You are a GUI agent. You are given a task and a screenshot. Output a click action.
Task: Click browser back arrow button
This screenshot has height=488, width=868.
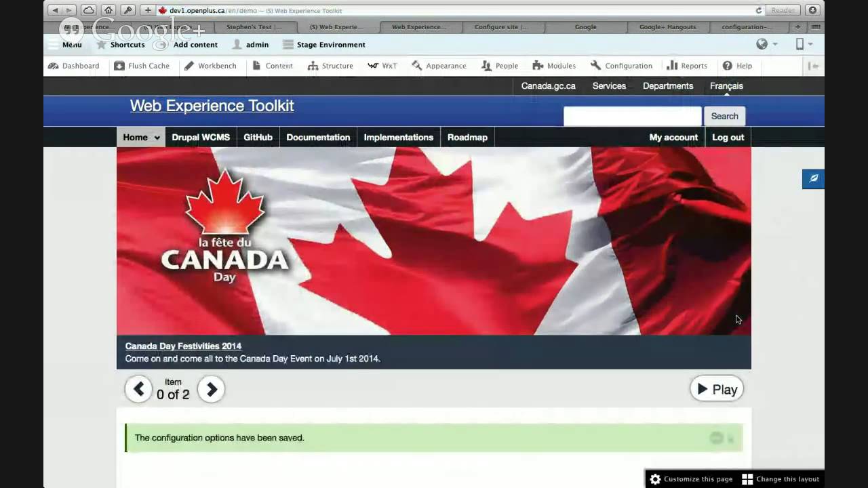[x=55, y=10]
